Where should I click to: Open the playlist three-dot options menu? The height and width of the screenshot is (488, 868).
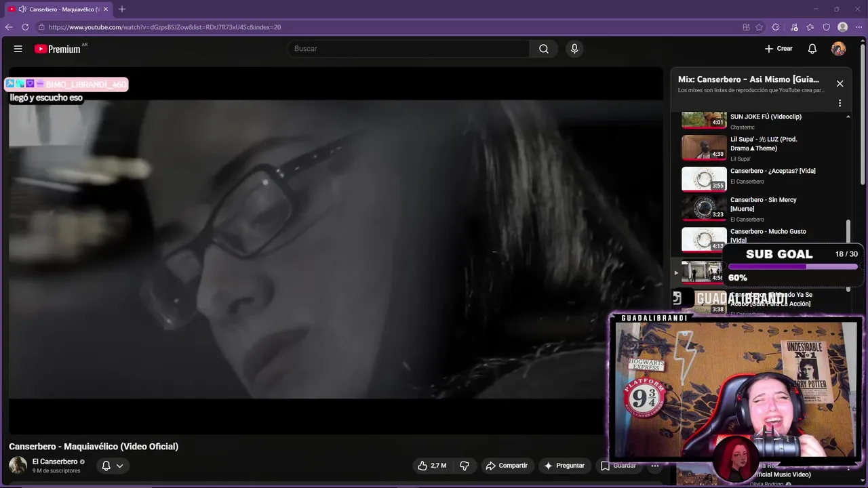point(840,104)
